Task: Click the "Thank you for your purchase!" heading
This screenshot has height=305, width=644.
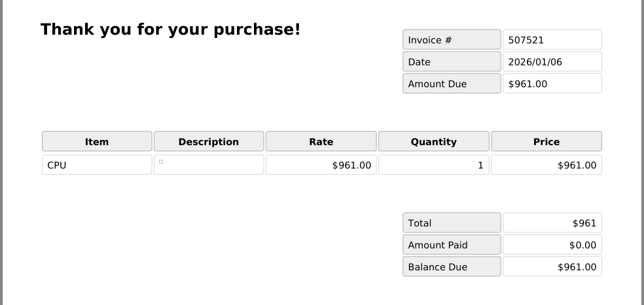Action: (170, 29)
